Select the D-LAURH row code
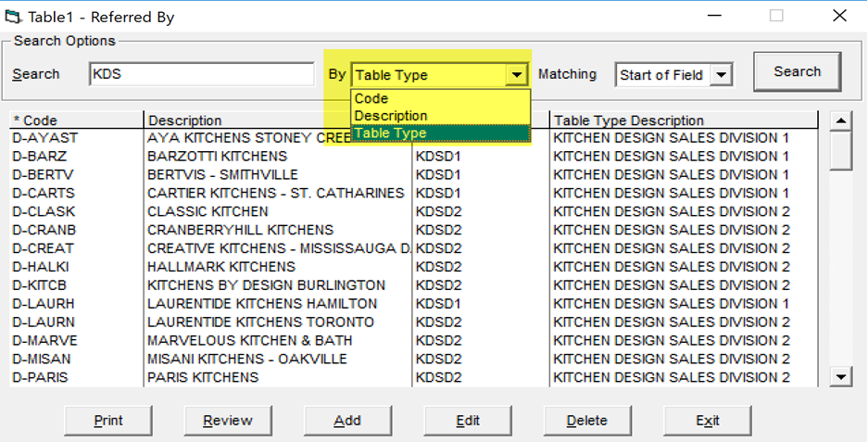The width and height of the screenshot is (868, 442). point(44,304)
